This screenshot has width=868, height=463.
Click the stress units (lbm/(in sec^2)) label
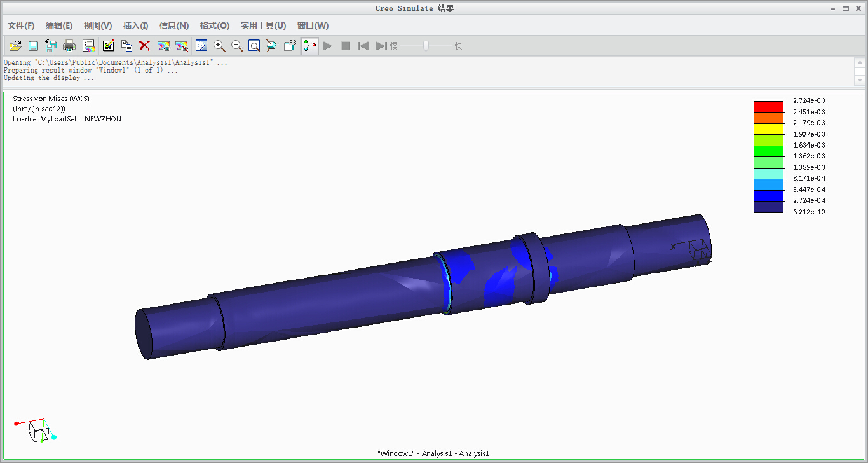coord(39,109)
